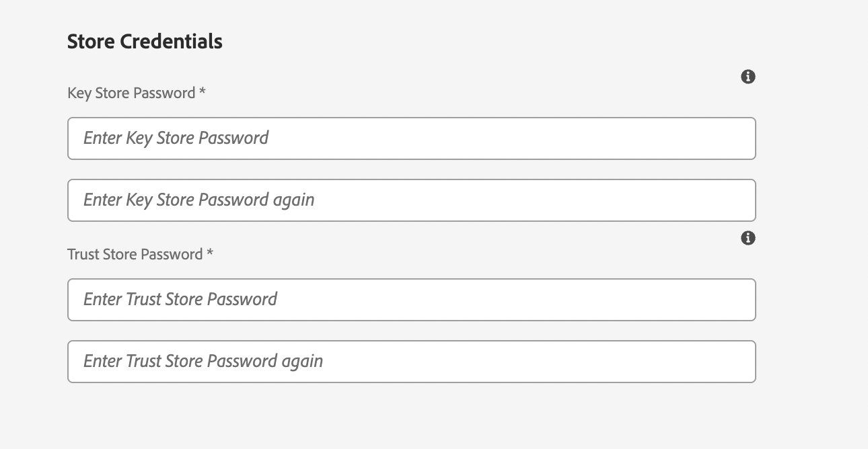Select the Enter Trust Store Password field
The height and width of the screenshot is (449, 868).
tap(411, 300)
